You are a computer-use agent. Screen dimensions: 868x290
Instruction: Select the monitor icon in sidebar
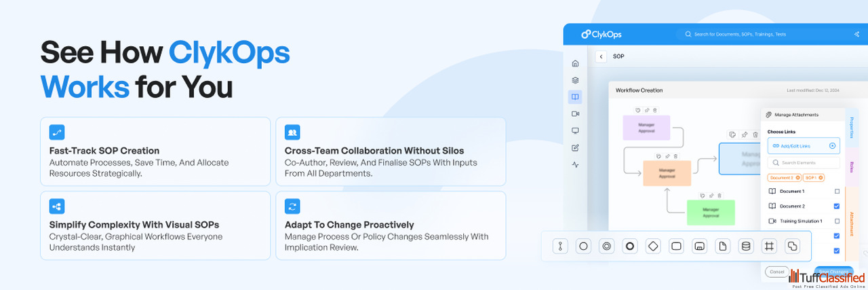tap(575, 130)
